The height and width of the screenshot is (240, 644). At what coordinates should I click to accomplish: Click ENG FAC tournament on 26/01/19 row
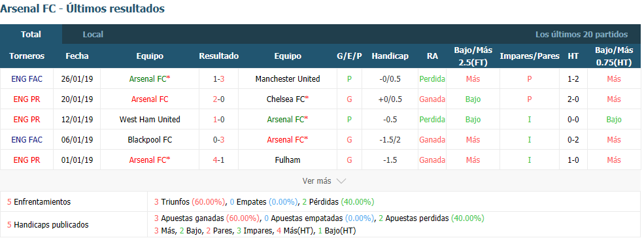27,79
